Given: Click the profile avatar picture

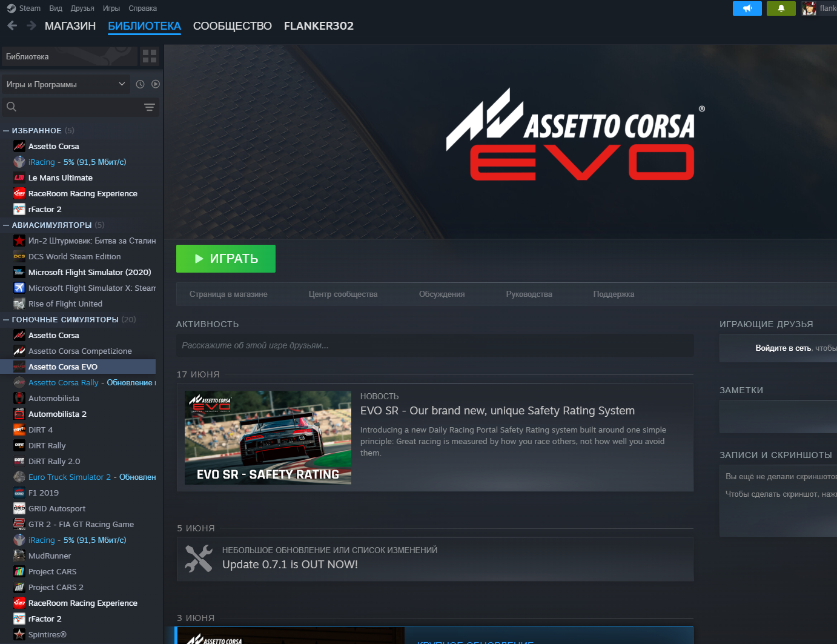Looking at the screenshot, I should pos(809,8).
